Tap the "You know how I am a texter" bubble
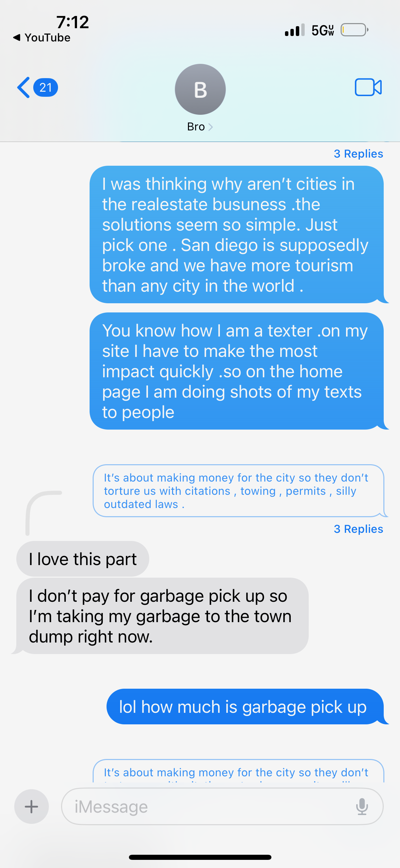This screenshot has height=868, width=400. 236,371
